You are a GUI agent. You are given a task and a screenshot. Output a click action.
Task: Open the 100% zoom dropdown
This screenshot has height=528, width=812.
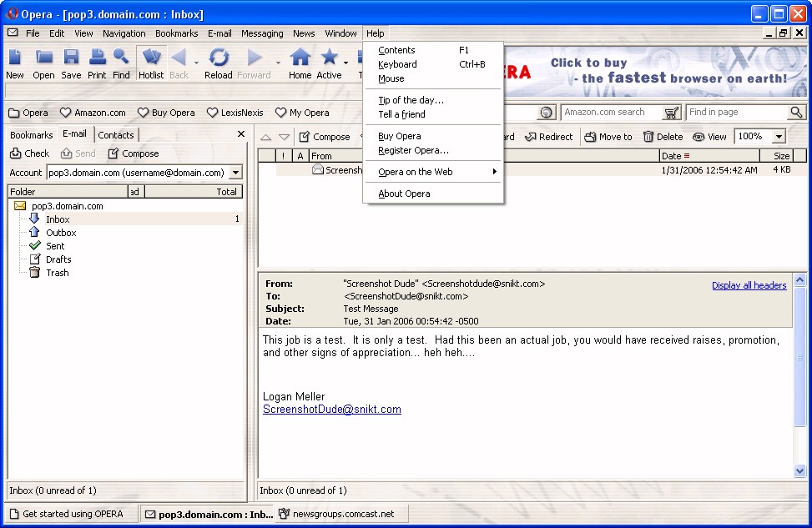click(x=779, y=137)
